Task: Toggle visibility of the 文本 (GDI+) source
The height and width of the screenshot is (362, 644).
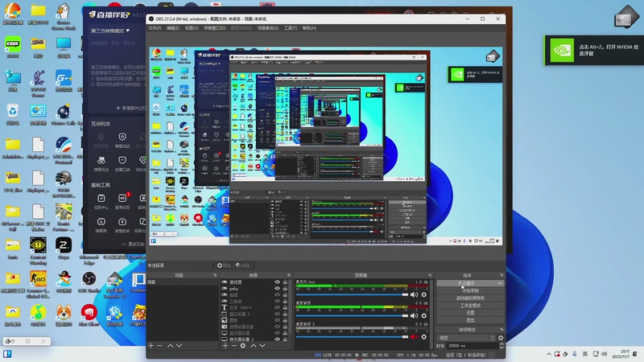Action: pos(277,307)
